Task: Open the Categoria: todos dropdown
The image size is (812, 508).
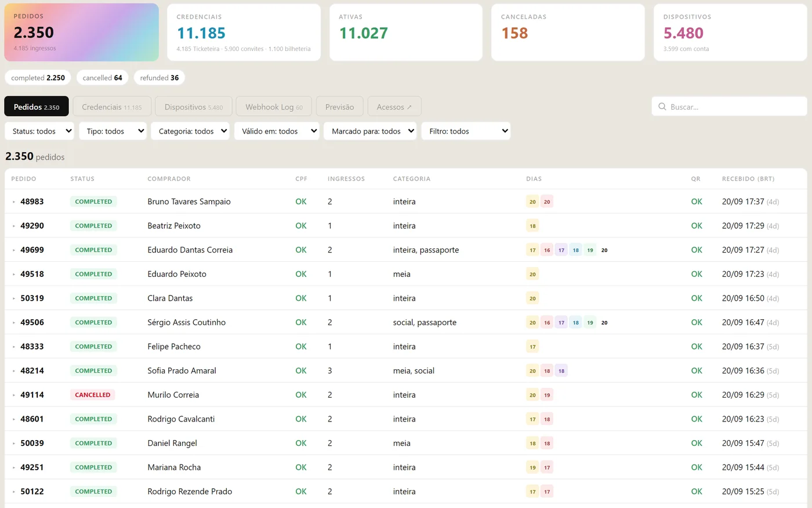Action: (190, 131)
